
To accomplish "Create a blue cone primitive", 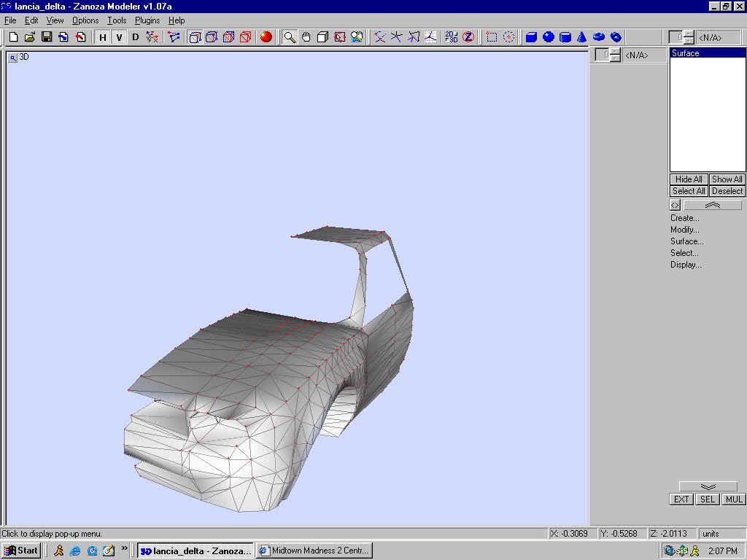I will coord(581,37).
